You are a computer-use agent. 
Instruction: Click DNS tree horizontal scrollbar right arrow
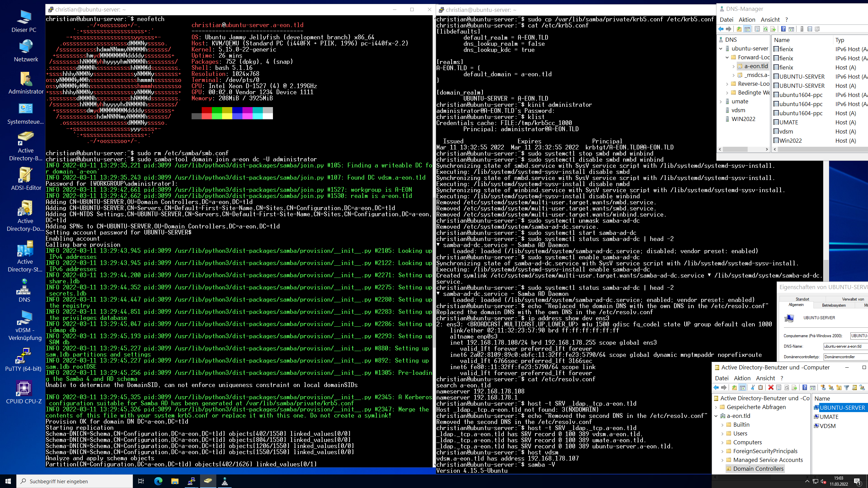point(767,149)
